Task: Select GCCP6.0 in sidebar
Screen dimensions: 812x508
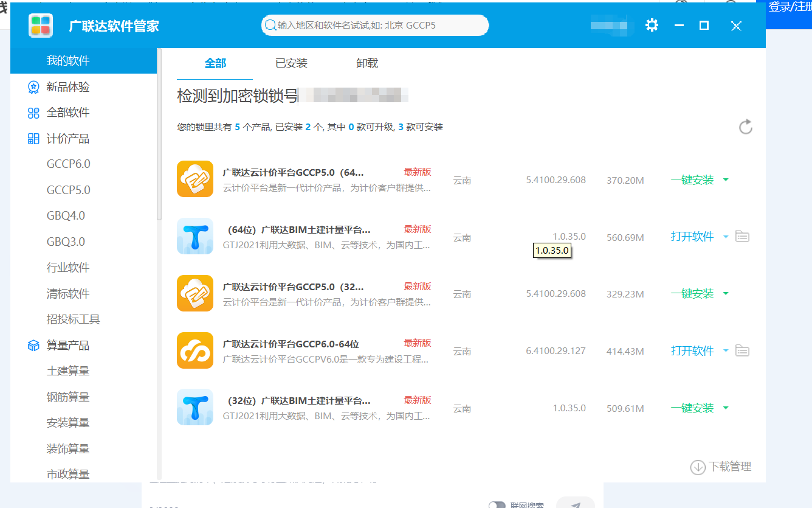Action: click(68, 164)
